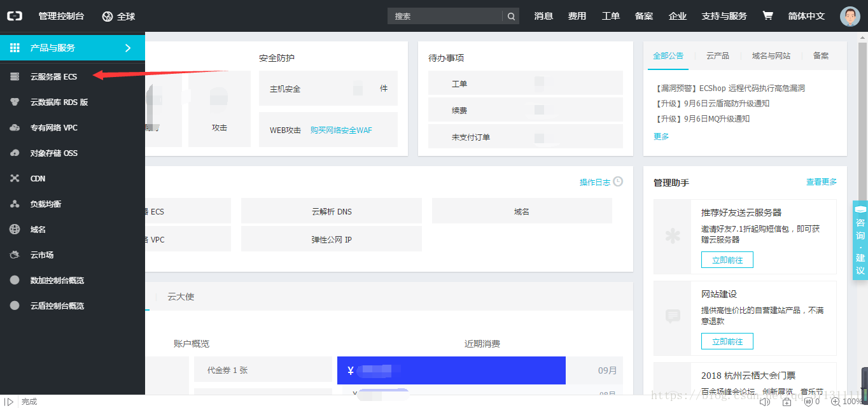Select the 全部公告 tab

668,55
